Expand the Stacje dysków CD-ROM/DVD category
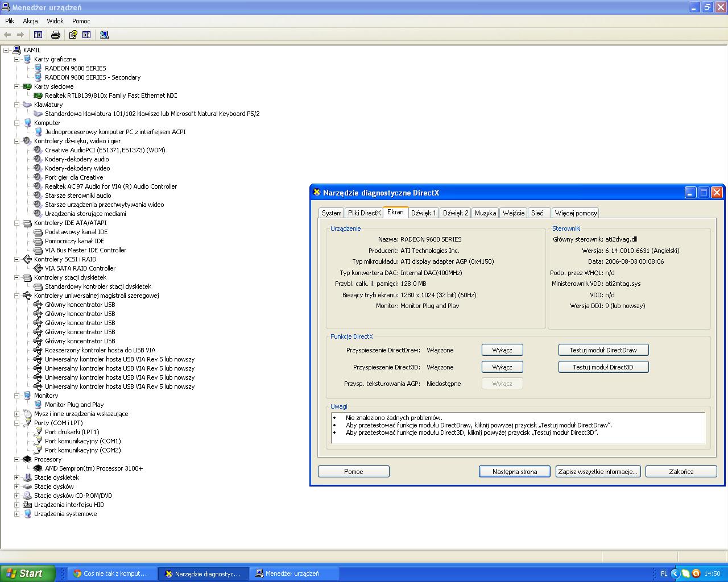The width and height of the screenshot is (728, 582). pos(16,496)
